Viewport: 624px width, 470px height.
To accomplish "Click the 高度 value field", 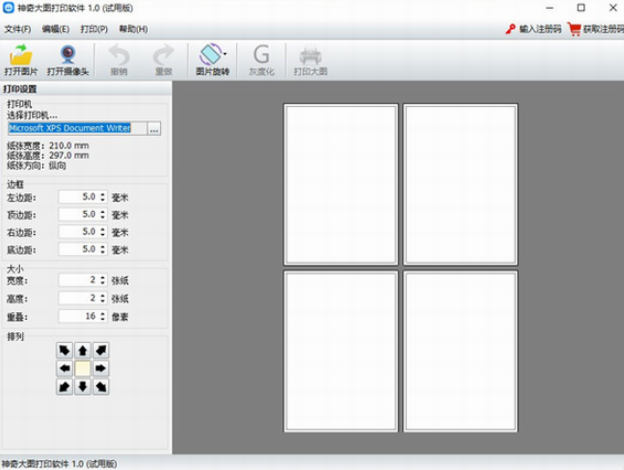I will coord(79,298).
